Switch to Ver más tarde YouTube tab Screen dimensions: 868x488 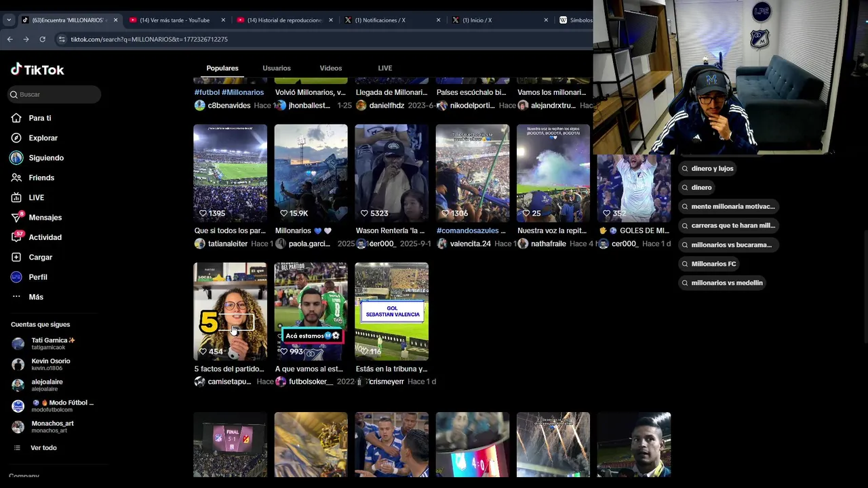click(174, 20)
